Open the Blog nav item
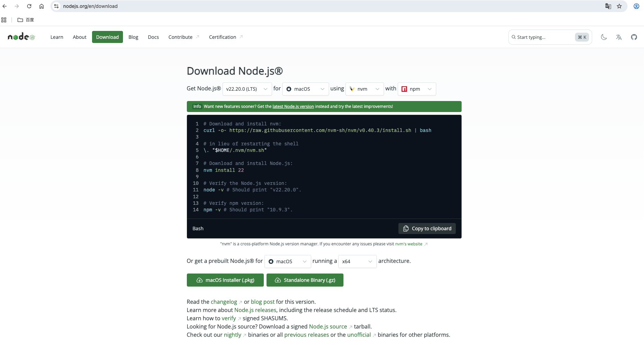644x345 pixels. tap(133, 37)
